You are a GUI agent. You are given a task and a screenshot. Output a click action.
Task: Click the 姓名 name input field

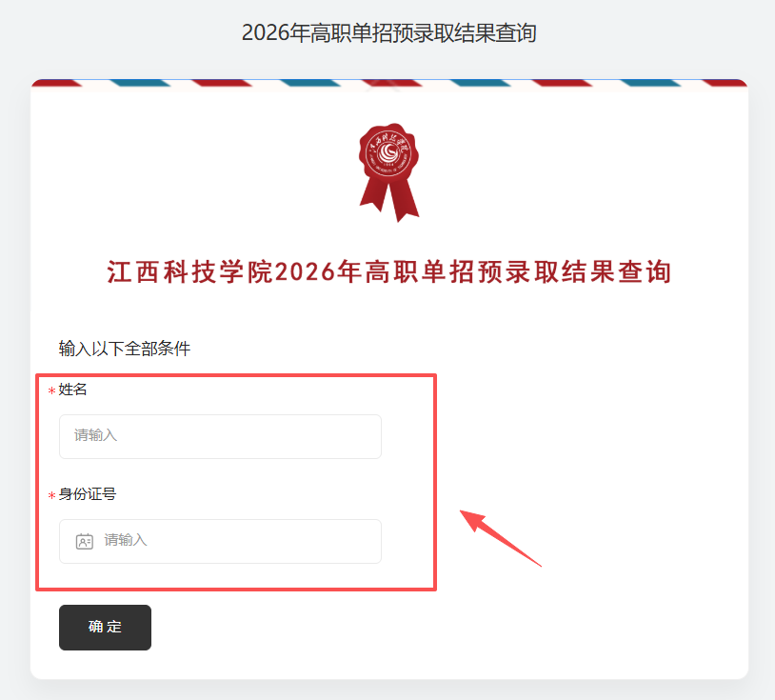[x=220, y=436]
